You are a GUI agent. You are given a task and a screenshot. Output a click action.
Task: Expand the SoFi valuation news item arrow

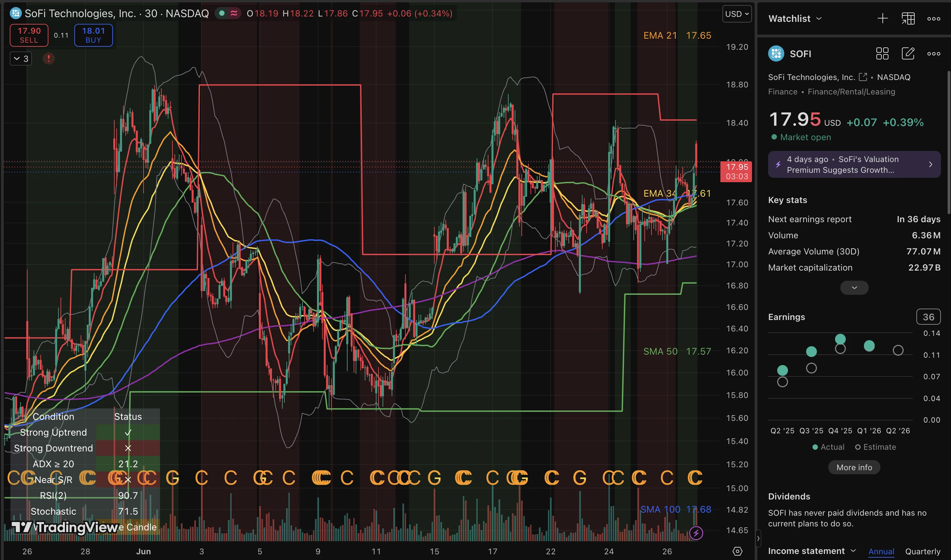[x=930, y=164]
